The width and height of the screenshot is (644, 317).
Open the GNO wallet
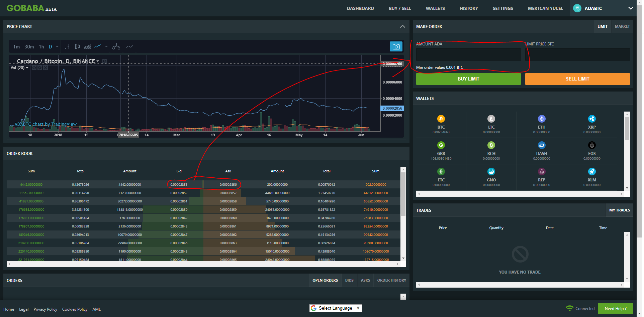coord(491,177)
